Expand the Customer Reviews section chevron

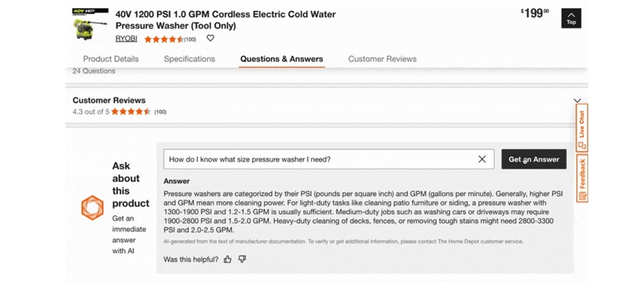[x=577, y=100]
